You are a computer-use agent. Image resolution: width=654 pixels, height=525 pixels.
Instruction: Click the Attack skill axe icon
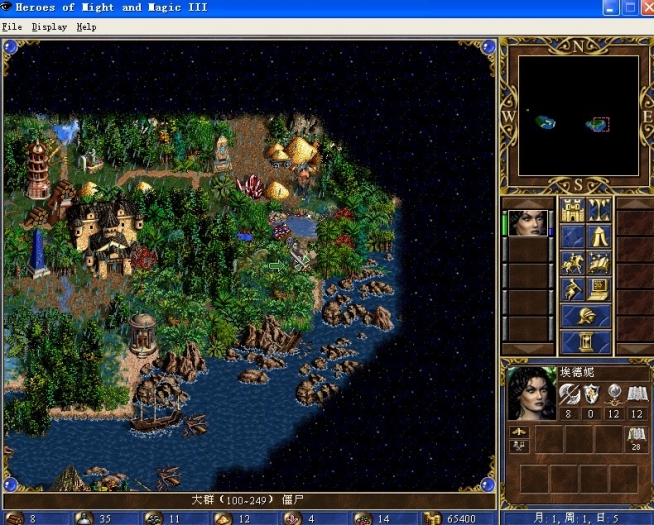[569, 394]
